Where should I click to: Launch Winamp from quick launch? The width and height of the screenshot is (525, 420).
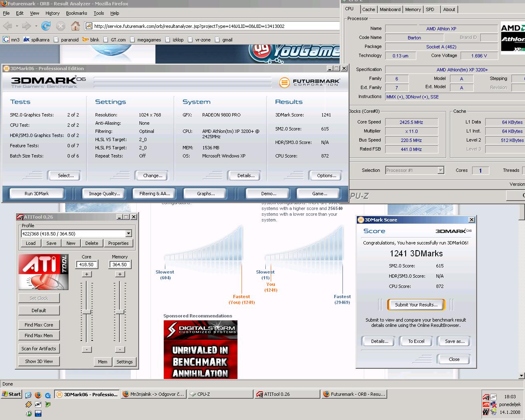[29, 404]
